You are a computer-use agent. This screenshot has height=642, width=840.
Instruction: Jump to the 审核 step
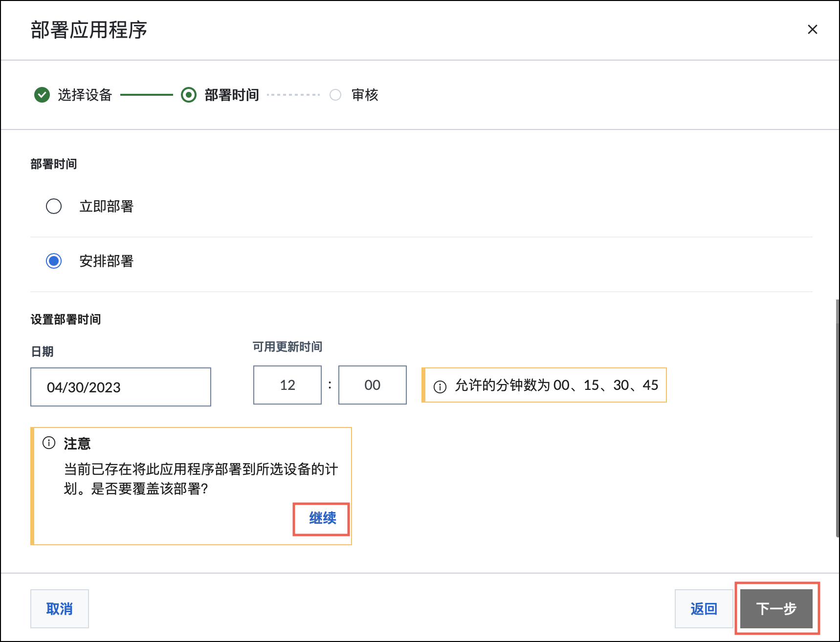[x=365, y=95]
